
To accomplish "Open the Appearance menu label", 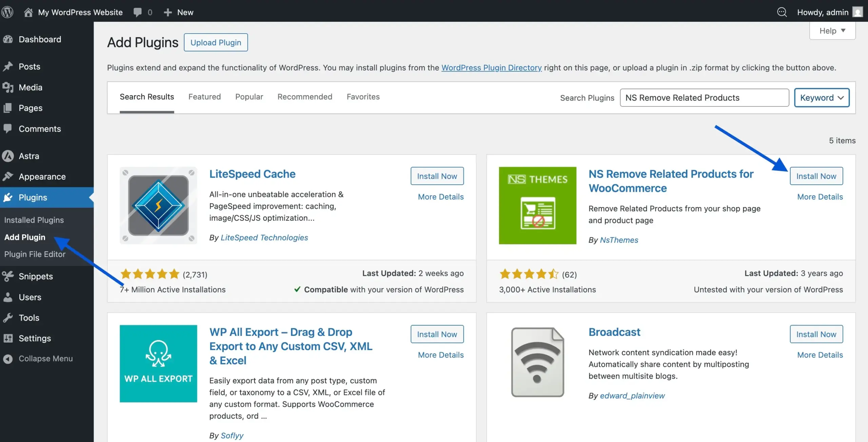I will pyautogui.click(x=42, y=177).
